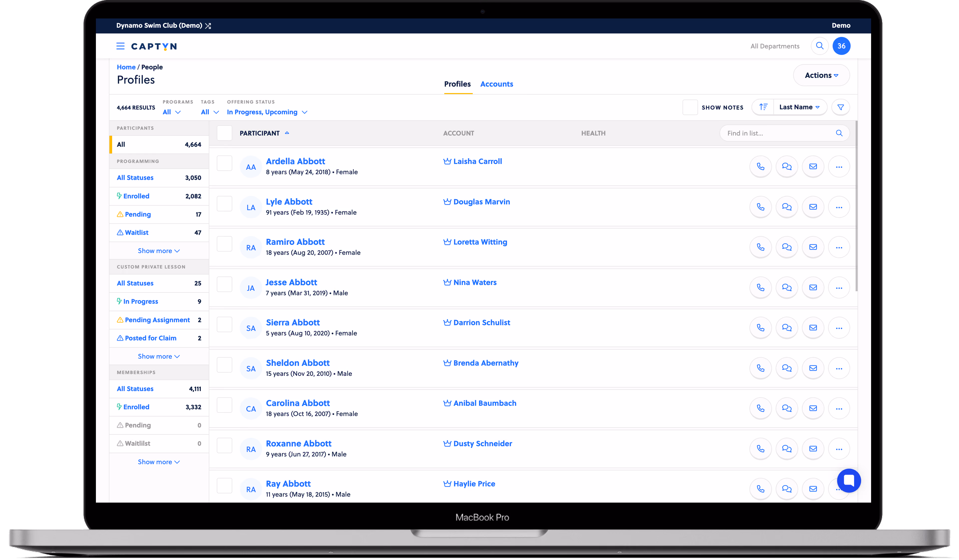959x560 pixels.
Task: Select Ardella Abbott's row checkbox
Action: point(224,163)
